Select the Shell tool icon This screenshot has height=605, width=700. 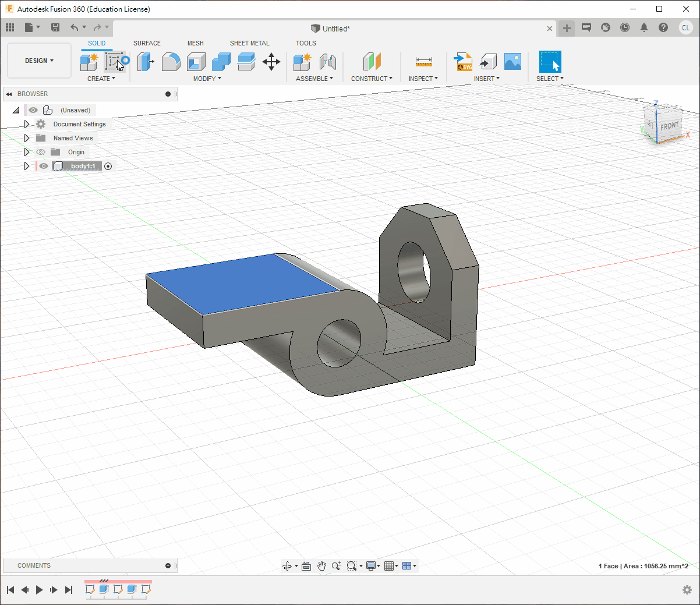click(x=196, y=62)
